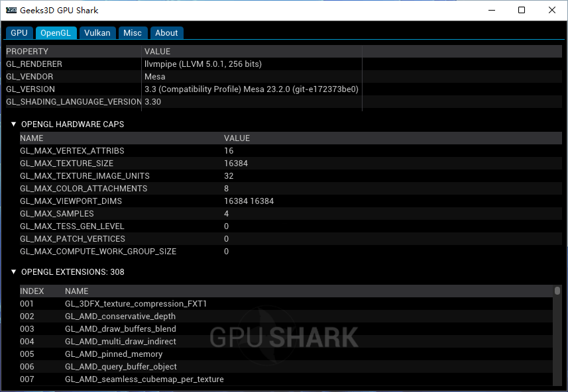Click the INDEX column header in extensions
This screenshot has width=568, height=392.
click(32, 291)
